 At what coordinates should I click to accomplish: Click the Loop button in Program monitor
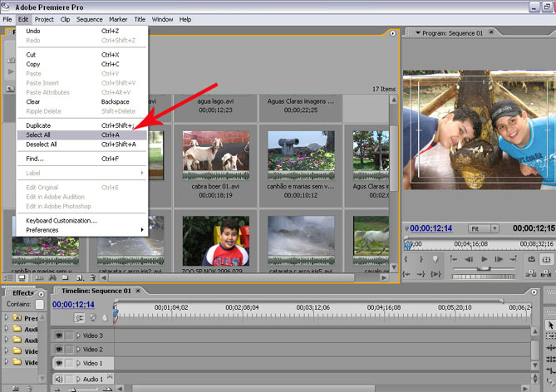[531, 259]
